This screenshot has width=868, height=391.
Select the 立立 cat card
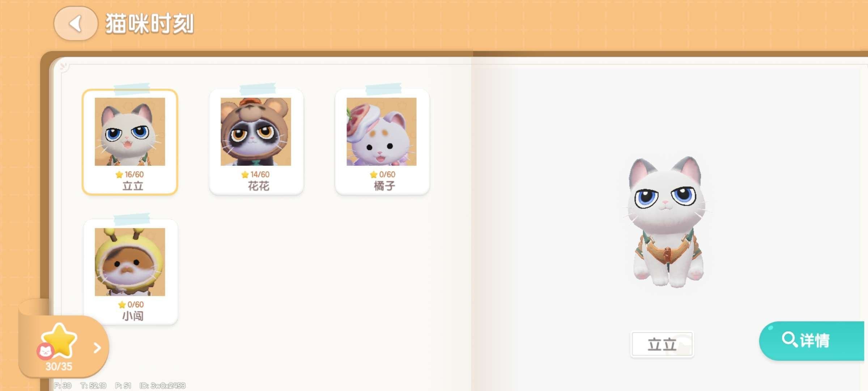[x=130, y=142]
